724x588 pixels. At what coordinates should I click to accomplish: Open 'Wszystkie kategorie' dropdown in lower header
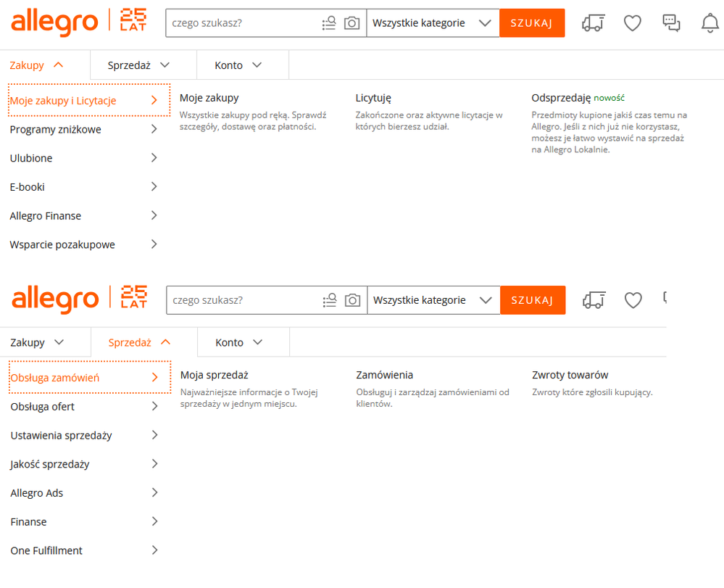point(433,300)
